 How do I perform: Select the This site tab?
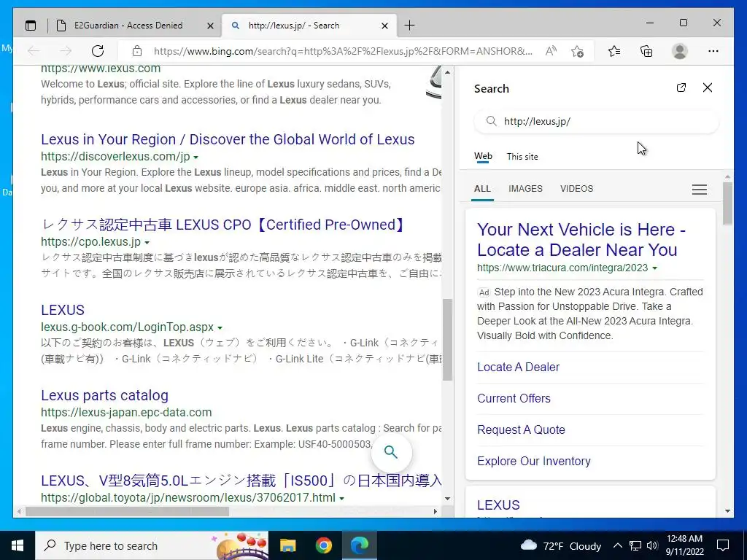522,157
